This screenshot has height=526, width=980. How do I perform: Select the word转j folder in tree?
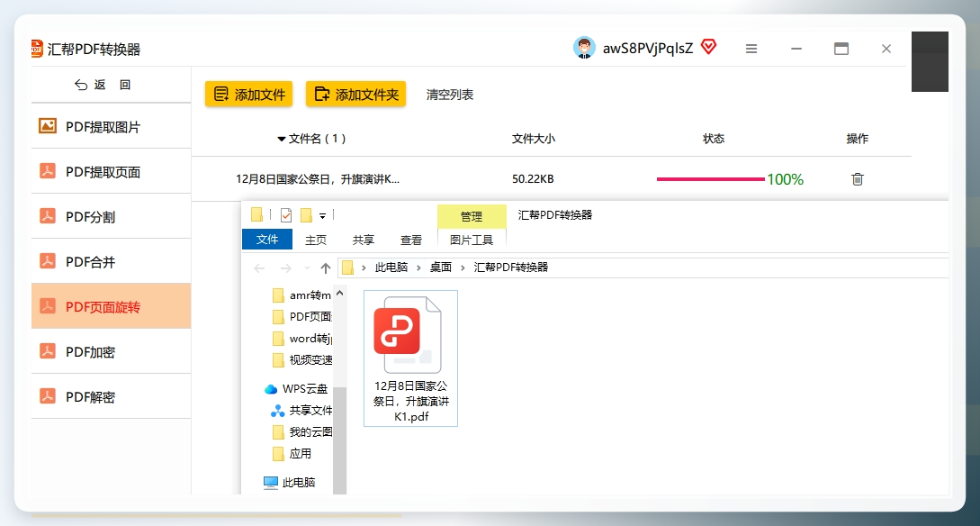pyautogui.click(x=302, y=339)
